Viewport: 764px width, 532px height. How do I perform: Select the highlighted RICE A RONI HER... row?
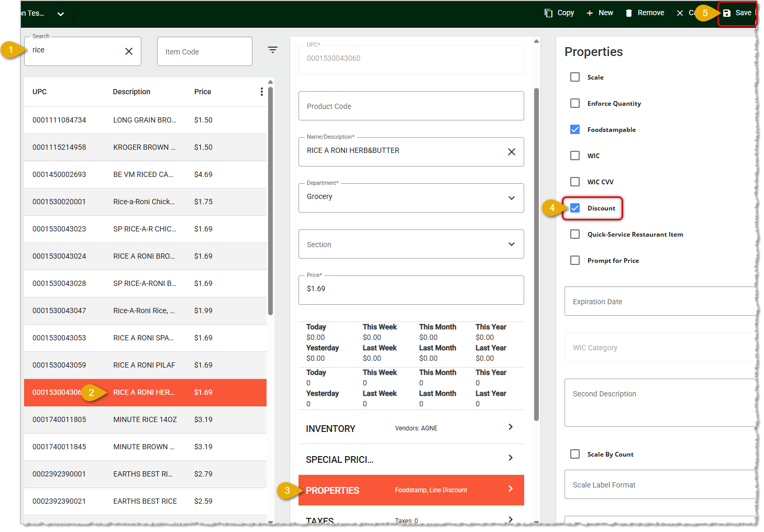pos(145,392)
